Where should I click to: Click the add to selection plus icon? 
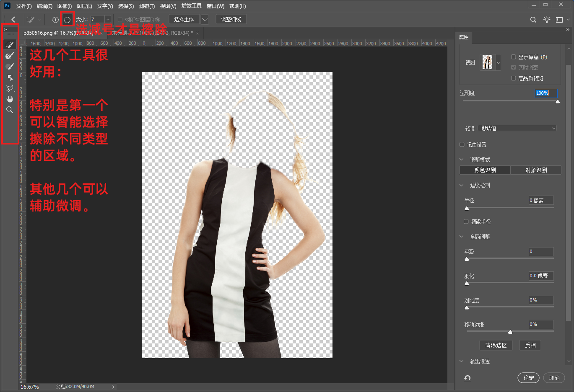coord(55,20)
